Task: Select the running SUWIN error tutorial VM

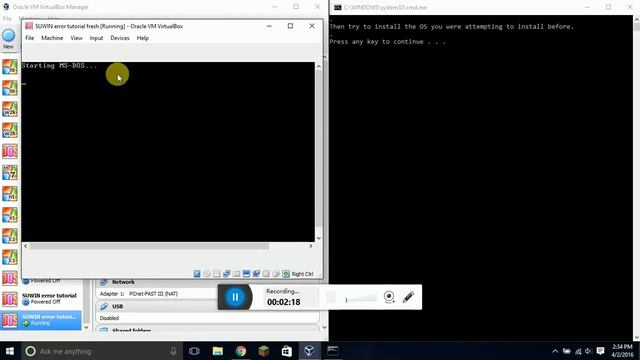Action: (x=41, y=320)
